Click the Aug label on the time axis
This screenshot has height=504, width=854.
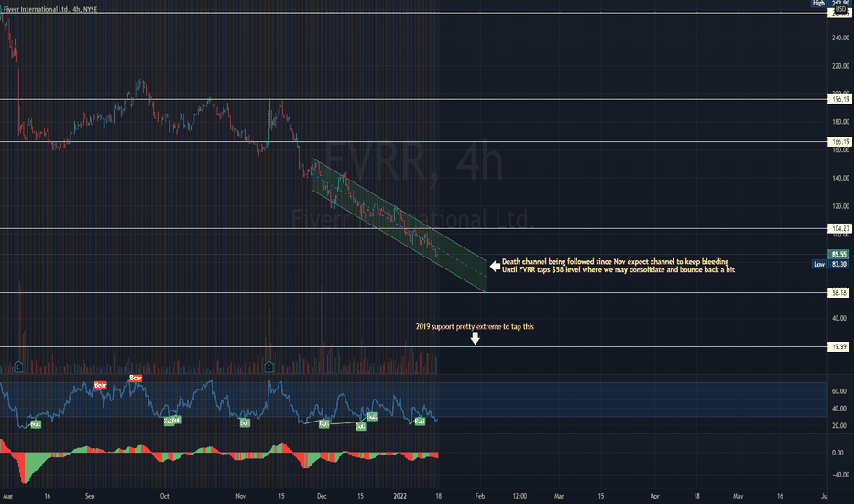7,496
